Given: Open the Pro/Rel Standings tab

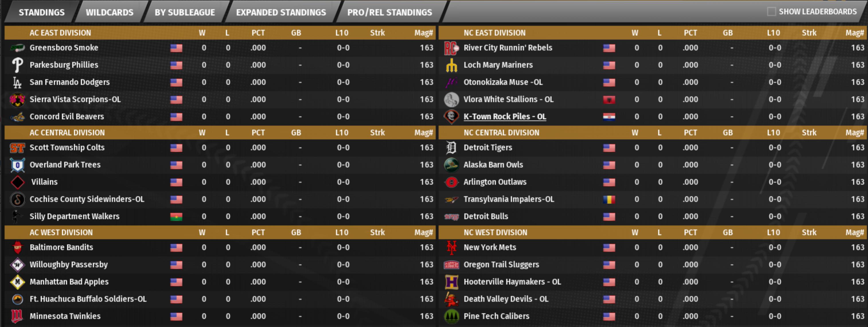Looking at the screenshot, I should coord(389,12).
